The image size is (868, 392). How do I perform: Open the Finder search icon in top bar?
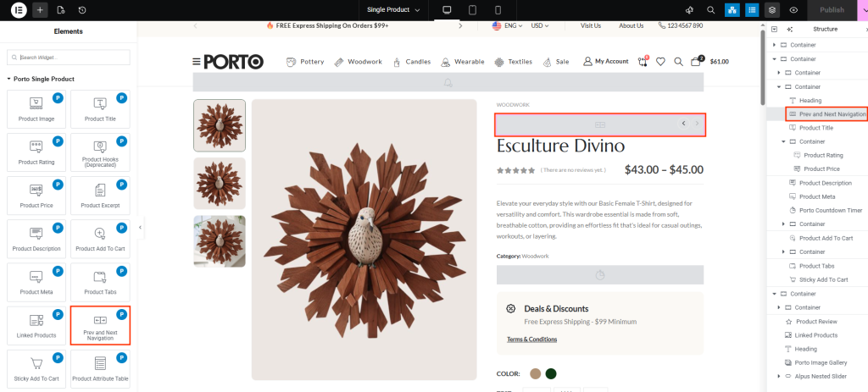pos(711,10)
